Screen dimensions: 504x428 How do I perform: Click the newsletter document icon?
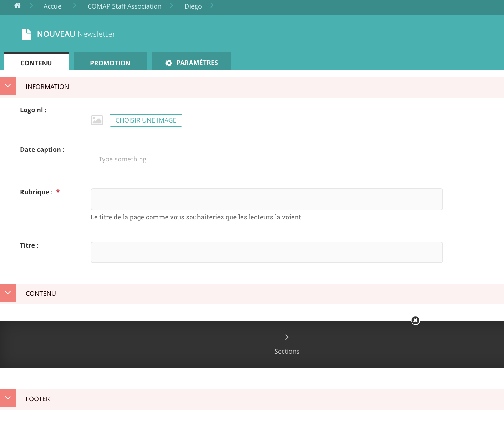(26, 34)
